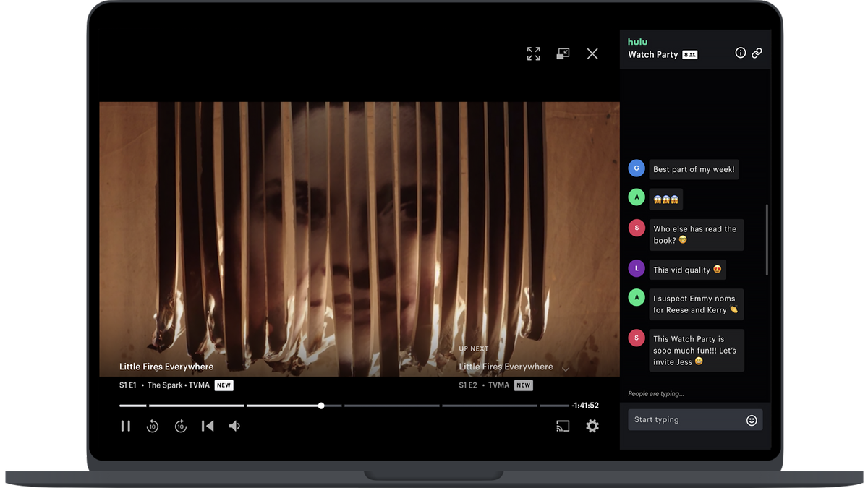Click the chat panel scrollbar
868x488 pixels.
(x=768, y=239)
